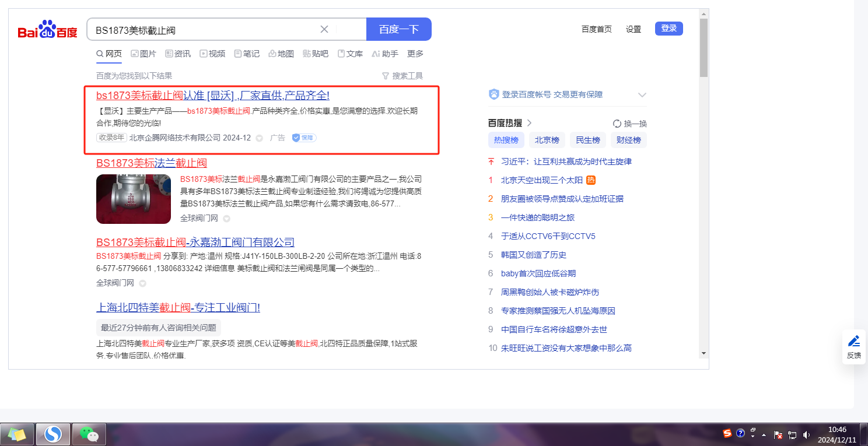The image size is (868, 446).
Task: Switch to the 图片 search tab
Action: tap(143, 54)
